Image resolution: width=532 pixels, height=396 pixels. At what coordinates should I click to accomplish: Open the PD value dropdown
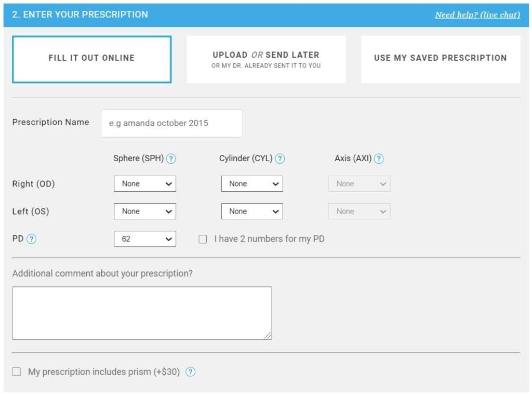pos(145,239)
